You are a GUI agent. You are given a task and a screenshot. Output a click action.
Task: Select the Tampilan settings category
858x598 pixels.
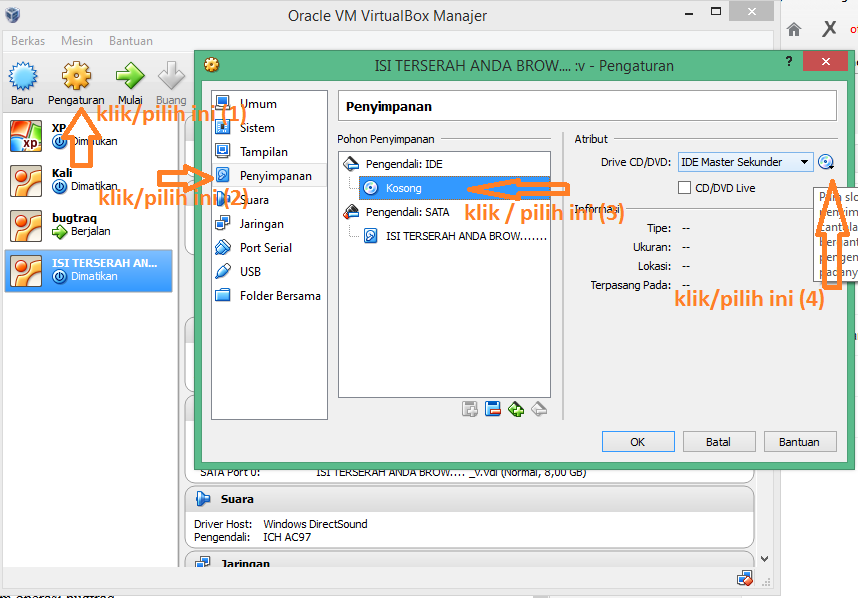point(265,151)
